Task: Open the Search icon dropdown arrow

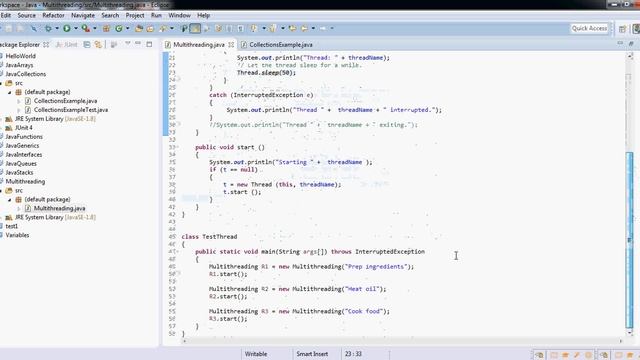Action: pos(171,28)
